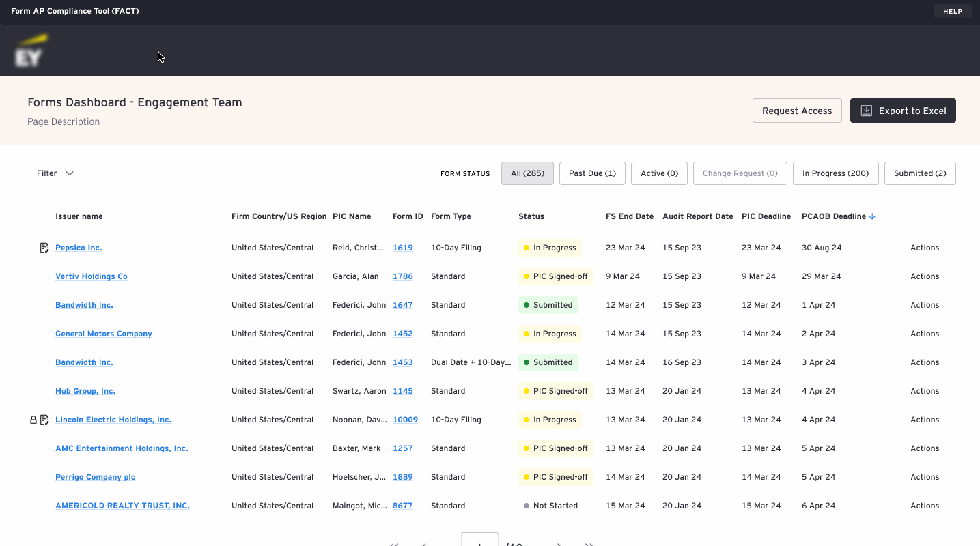Click the Not Started status badge

tap(550, 506)
